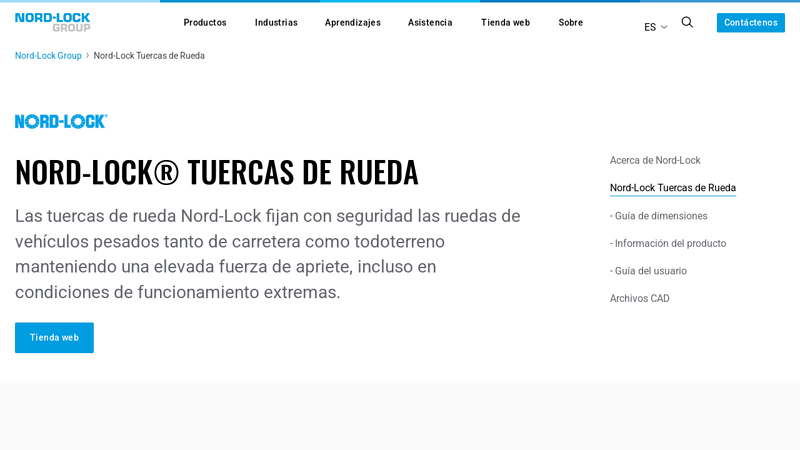Expand the Asistencia navigation menu
The image size is (800, 450).
point(430,22)
